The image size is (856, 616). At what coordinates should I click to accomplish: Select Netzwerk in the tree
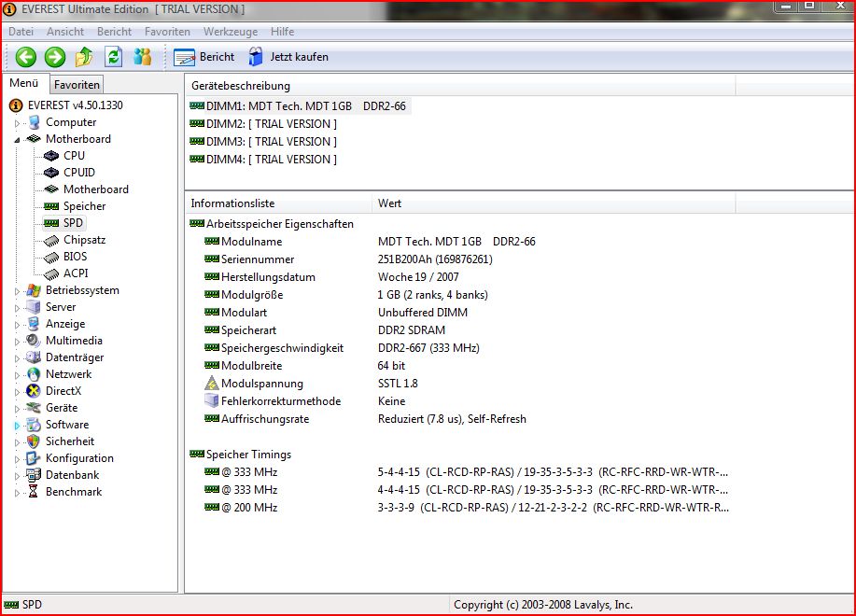click(x=69, y=374)
